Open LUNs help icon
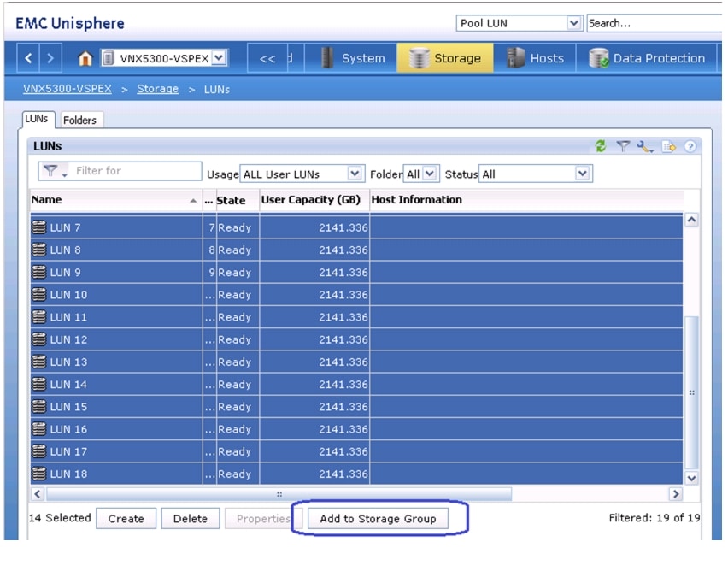This screenshot has height=577, width=728. pyautogui.click(x=690, y=147)
